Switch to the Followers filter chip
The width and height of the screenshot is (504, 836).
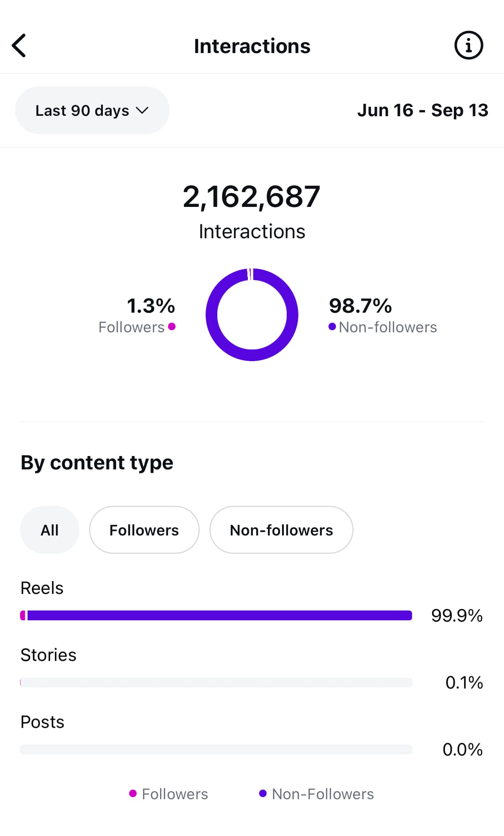(144, 530)
